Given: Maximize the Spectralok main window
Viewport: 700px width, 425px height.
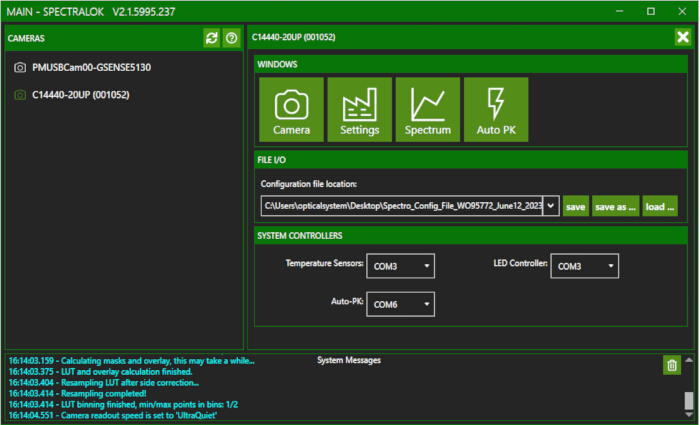Looking at the screenshot, I should (x=651, y=11).
